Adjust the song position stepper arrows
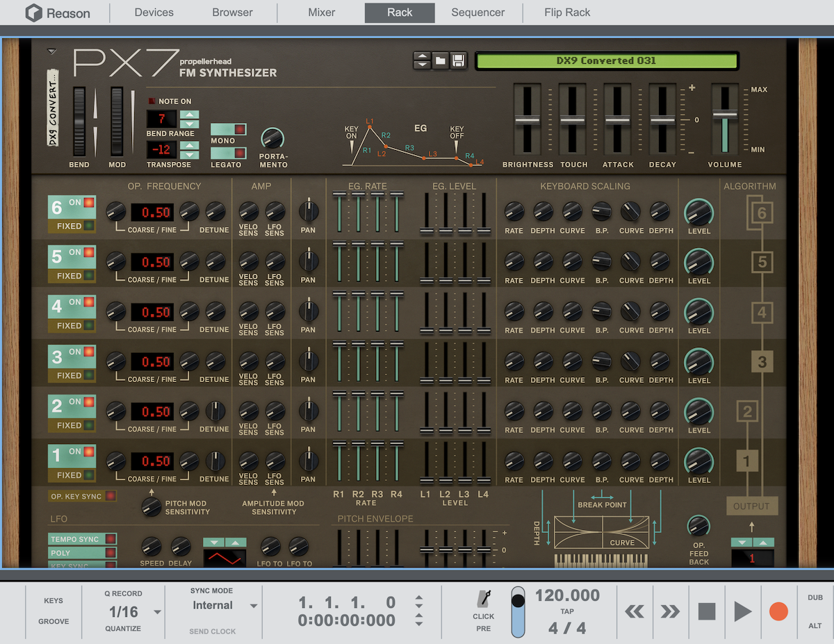834x644 pixels. 418,611
